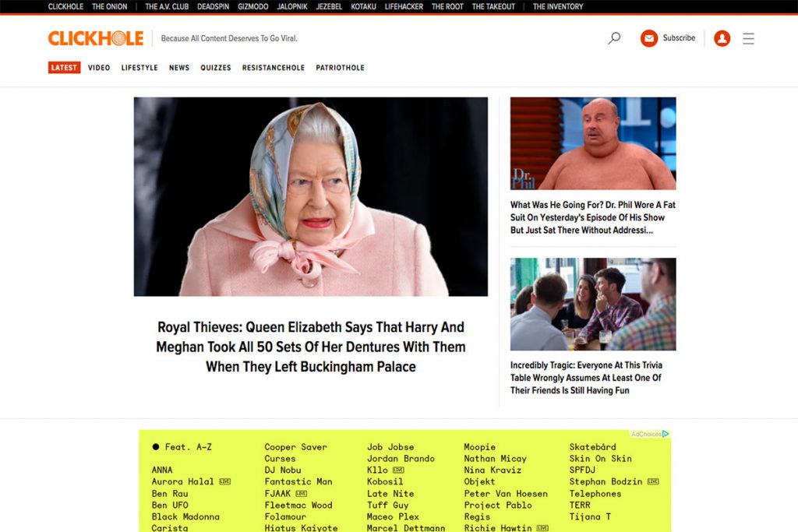Click 'Feat. A–Z' in the ad

click(x=189, y=447)
